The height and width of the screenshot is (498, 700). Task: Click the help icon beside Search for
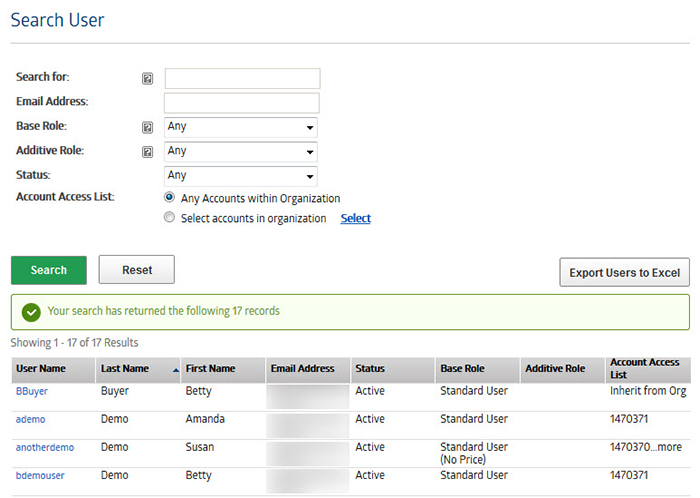(147, 79)
